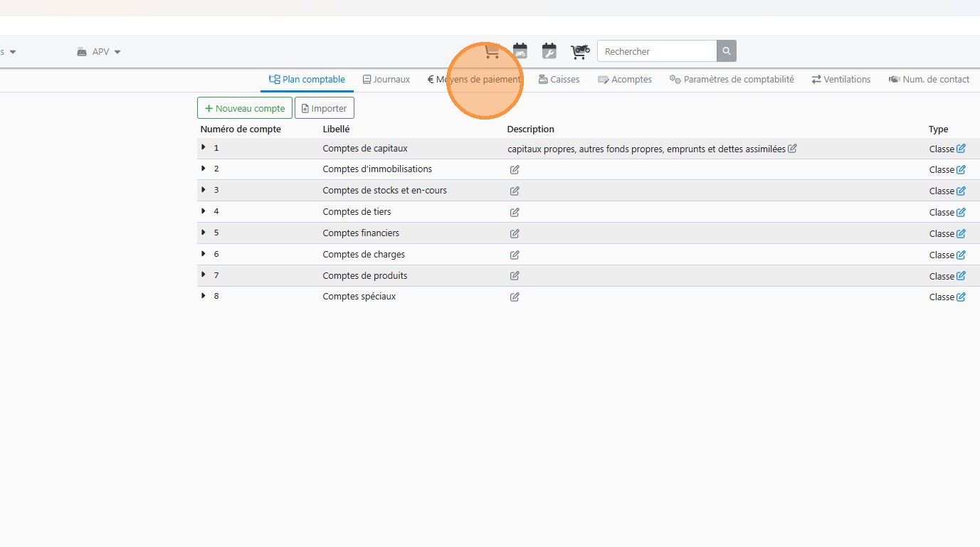
Task: Edit the Classe type for account 1
Action: point(961,149)
